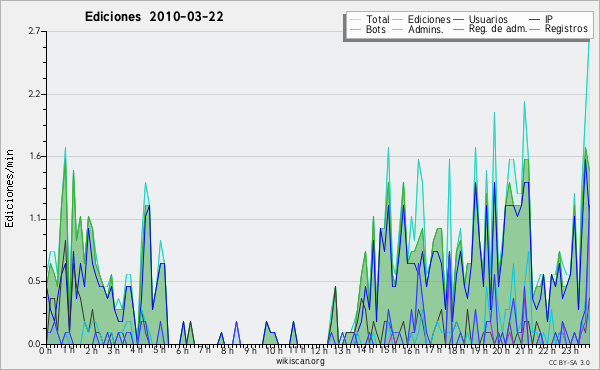
Task: Click the 'Ediciones' legend label
Action: click(x=429, y=19)
